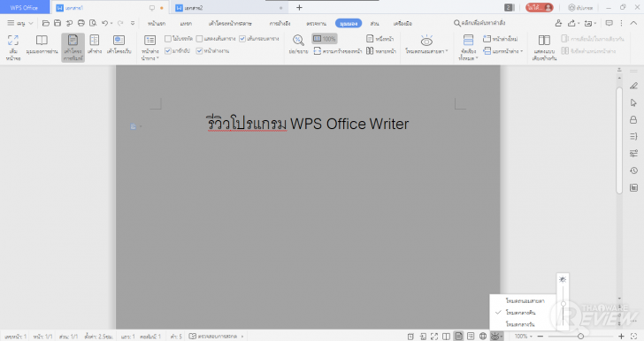The image size is (644, 341).
Task: Click the history clock icon in sidebar
Action: coord(633,170)
